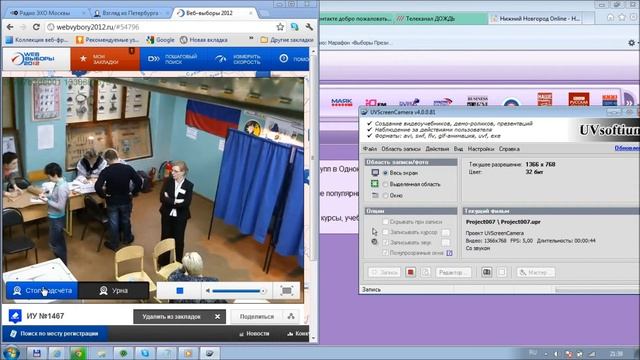Open the Новая вкладка bookmark
This screenshot has height=360, width=640.
click(x=204, y=40)
